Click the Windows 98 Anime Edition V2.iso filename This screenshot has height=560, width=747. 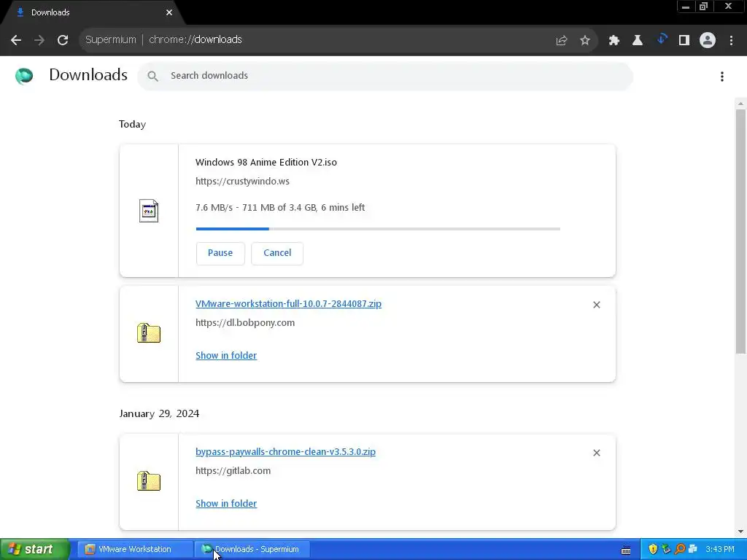266,163
